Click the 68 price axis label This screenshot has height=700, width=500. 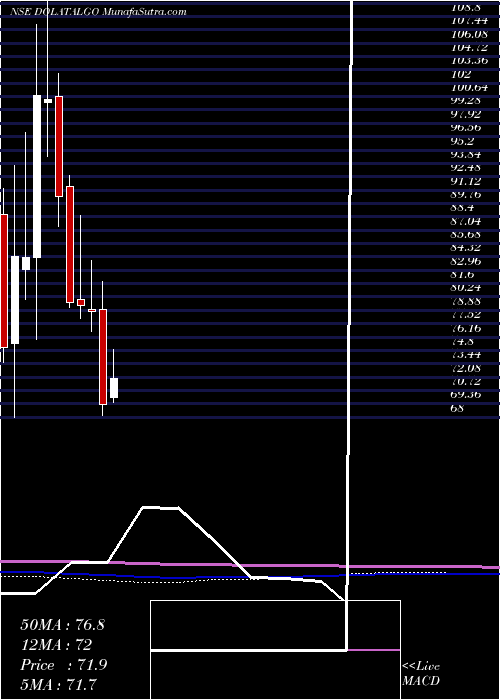click(x=458, y=408)
